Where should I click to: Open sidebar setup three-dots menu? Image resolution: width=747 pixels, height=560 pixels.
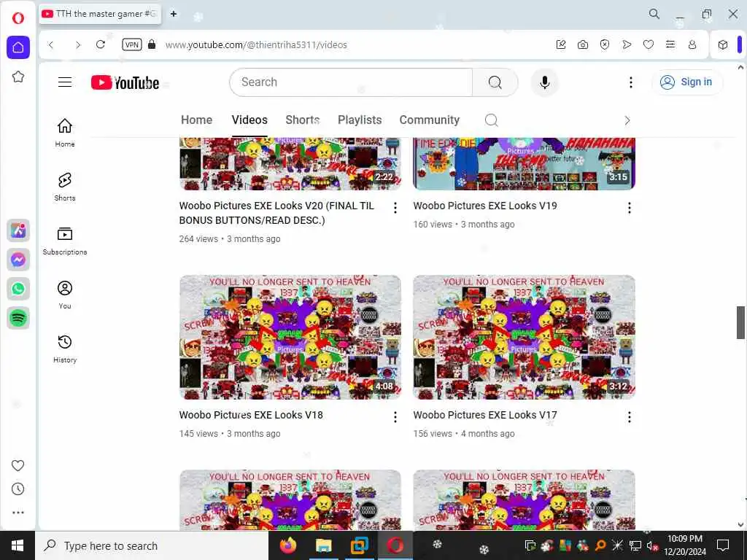pyautogui.click(x=18, y=513)
